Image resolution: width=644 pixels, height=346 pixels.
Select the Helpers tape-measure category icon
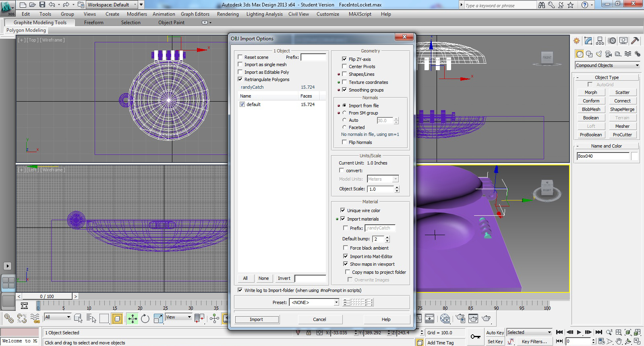[x=618, y=54]
